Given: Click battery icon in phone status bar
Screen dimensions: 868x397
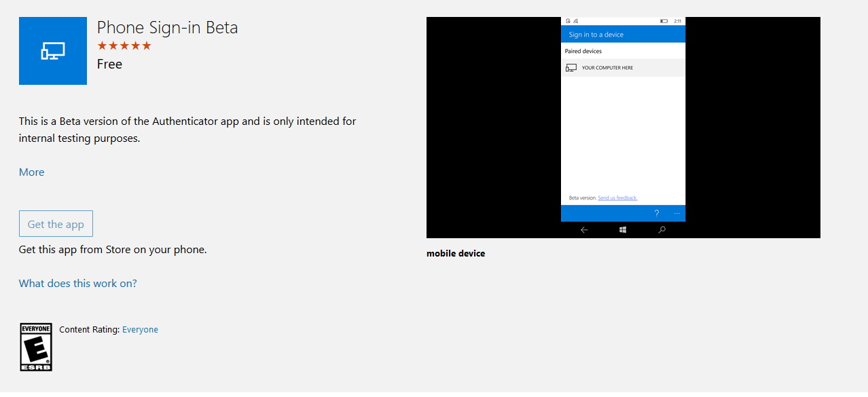Looking at the screenshot, I should [x=664, y=21].
